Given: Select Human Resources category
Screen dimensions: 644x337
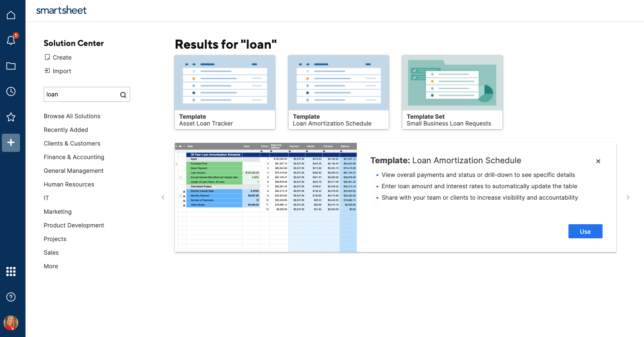Looking at the screenshot, I should tap(69, 184).
